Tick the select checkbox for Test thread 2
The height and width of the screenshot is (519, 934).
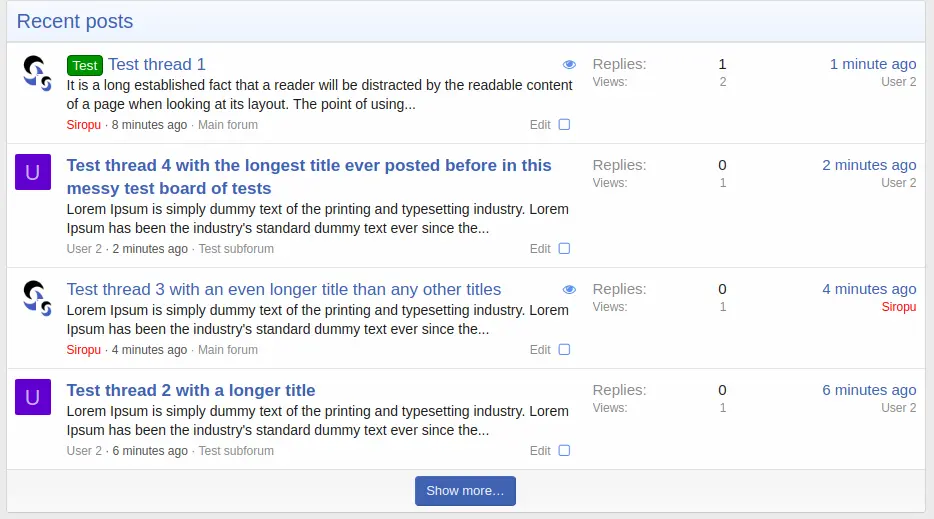(564, 451)
